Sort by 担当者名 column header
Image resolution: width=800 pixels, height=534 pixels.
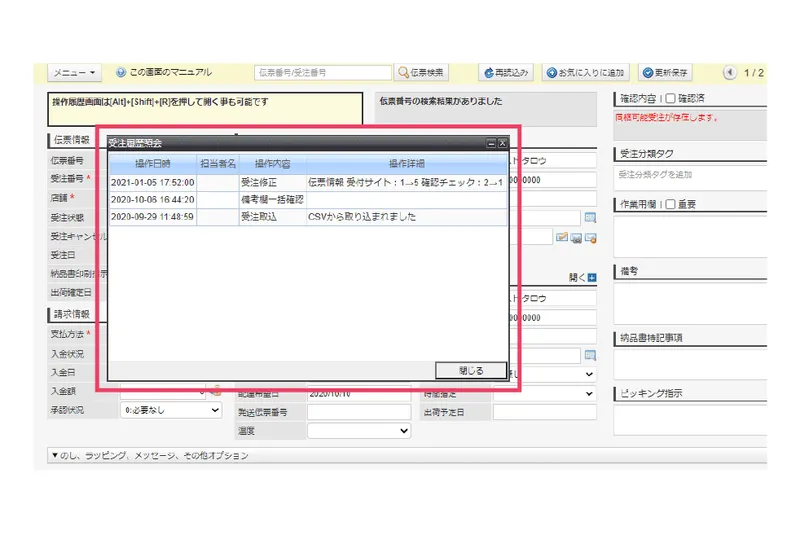(x=218, y=164)
